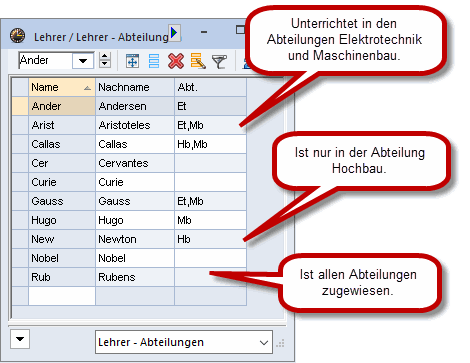Sort by the Name column header
The height and width of the screenshot is (363, 470).
[x=62, y=87]
